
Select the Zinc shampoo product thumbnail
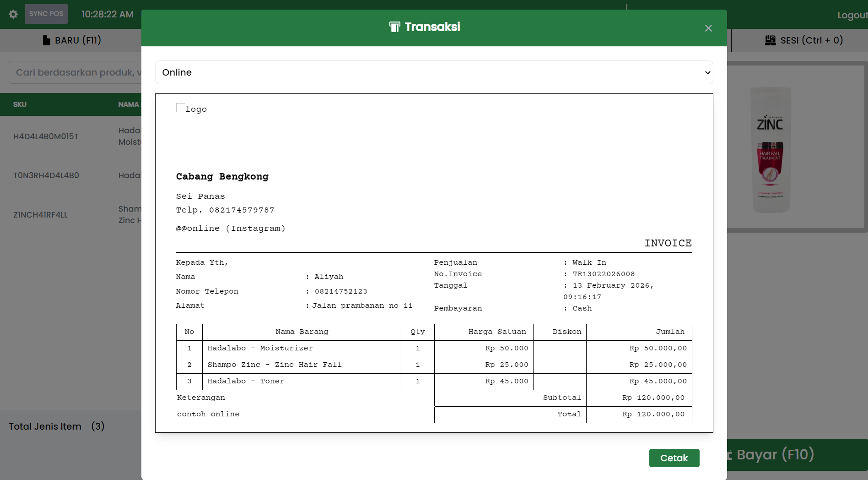[x=771, y=149]
